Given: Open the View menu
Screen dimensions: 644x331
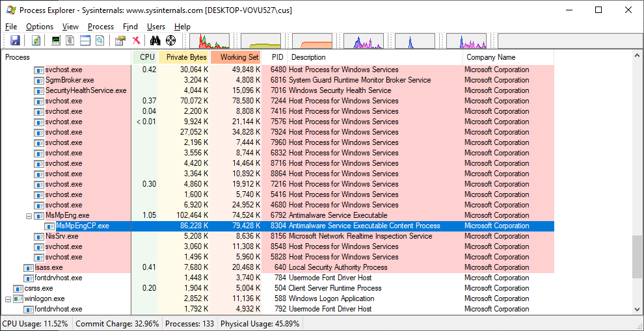Looking at the screenshot, I should (x=70, y=27).
